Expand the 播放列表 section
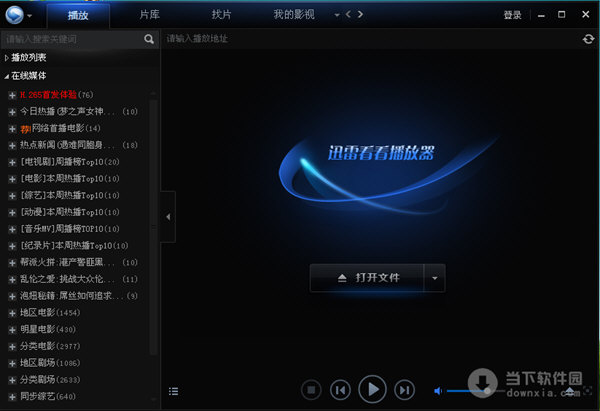Image resolution: width=600 pixels, height=411 pixels. (7, 58)
